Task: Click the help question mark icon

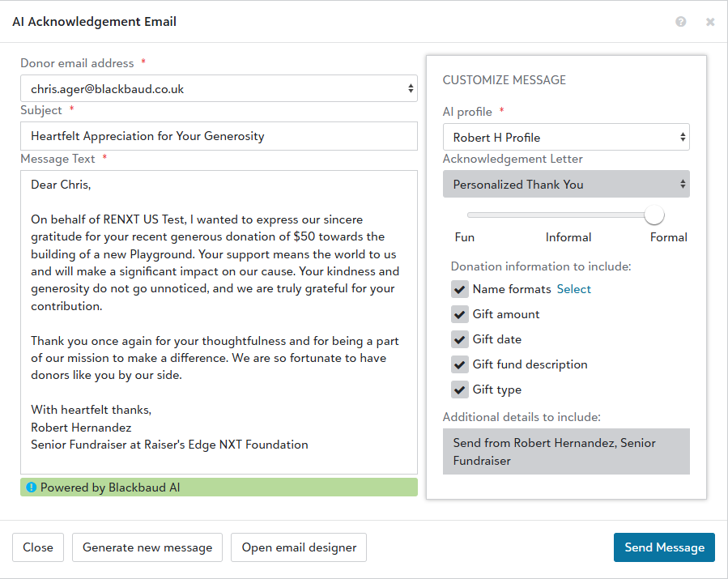Action: coord(680,22)
